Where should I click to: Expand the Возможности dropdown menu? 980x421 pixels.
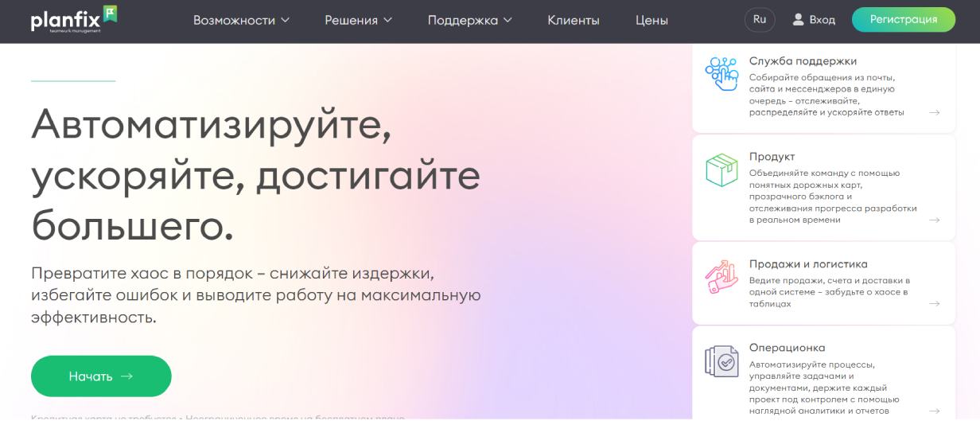point(241,21)
